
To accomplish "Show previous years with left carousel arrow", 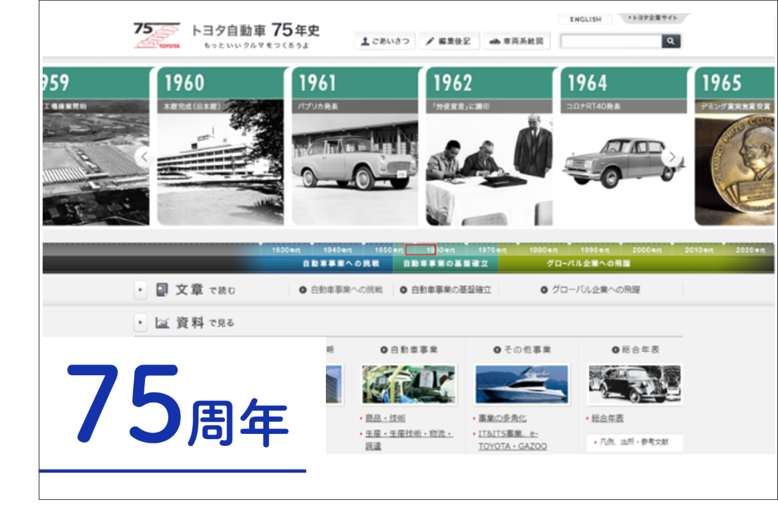I will 144,157.
